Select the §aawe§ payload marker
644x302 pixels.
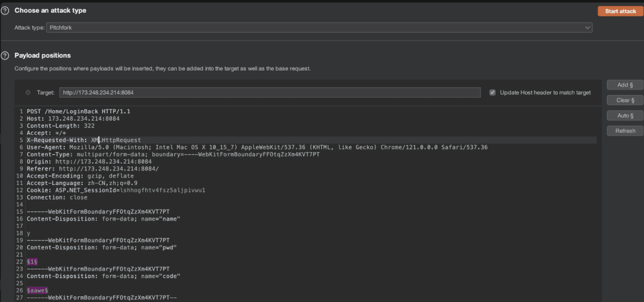(38, 290)
